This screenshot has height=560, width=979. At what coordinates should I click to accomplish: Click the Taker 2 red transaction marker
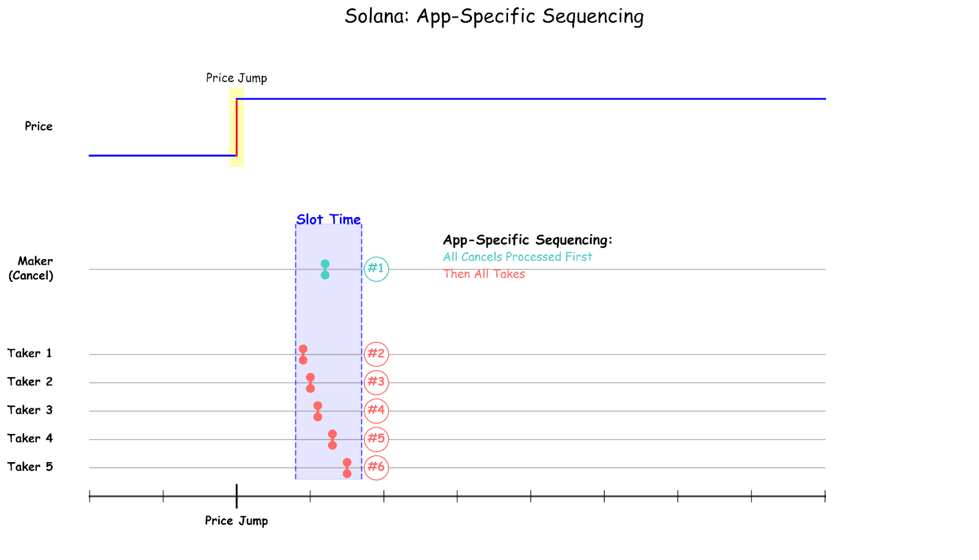click(310, 383)
